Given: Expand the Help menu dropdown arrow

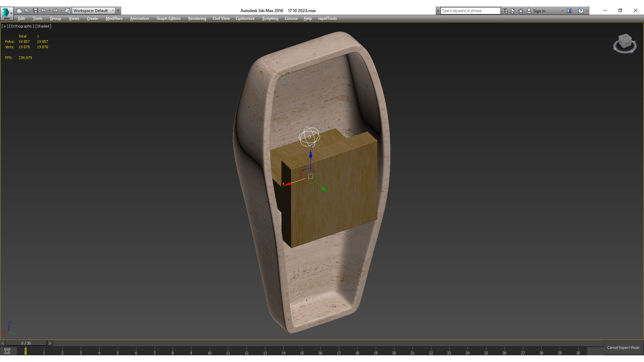Looking at the screenshot, I should click(x=587, y=11).
